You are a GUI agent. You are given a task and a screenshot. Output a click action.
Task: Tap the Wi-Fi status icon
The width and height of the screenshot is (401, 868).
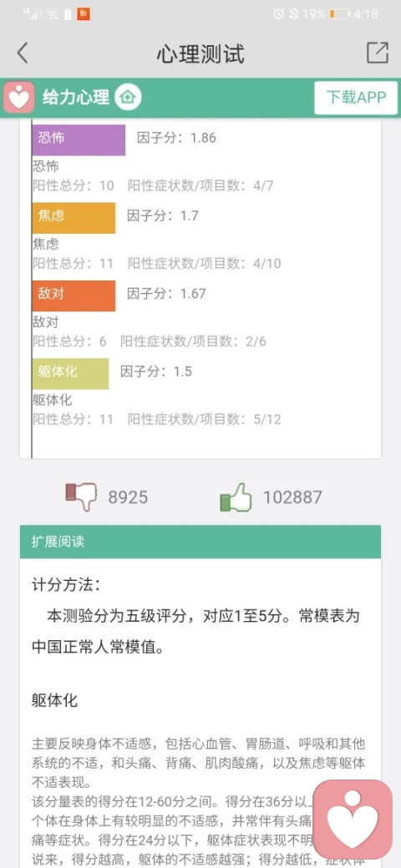tap(53, 14)
